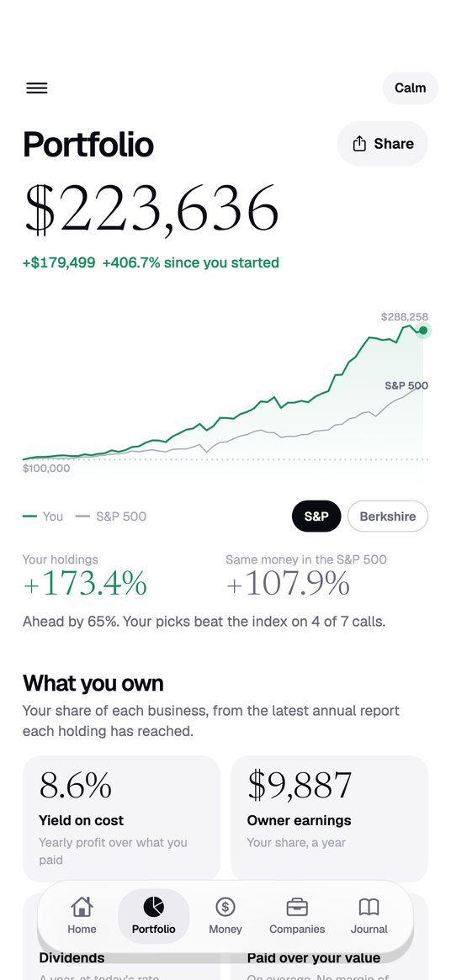The height and width of the screenshot is (980, 451).
Task: Switch comparison to Berkshire
Action: coord(388,516)
